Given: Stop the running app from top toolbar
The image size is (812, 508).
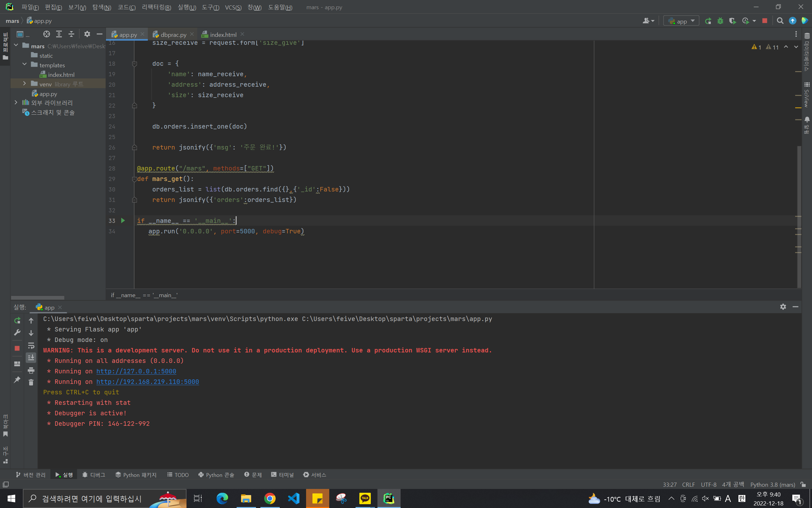Looking at the screenshot, I should click(765, 21).
